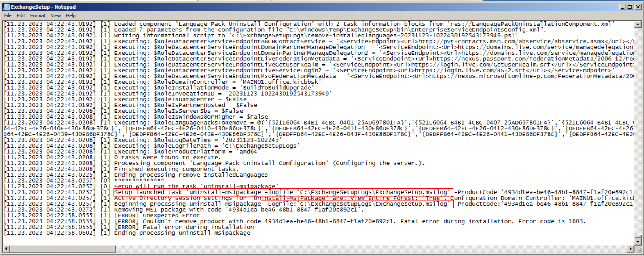The image size is (644, 256).
Task: Click the line '$RoleDatacenterServiceEndpointLiveFederationMetadata'
Action: [319, 59]
